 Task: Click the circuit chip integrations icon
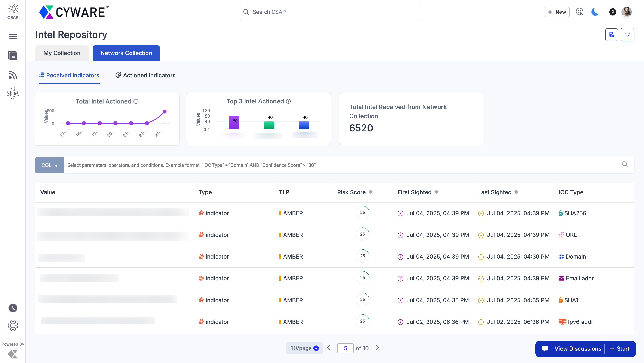(13, 94)
